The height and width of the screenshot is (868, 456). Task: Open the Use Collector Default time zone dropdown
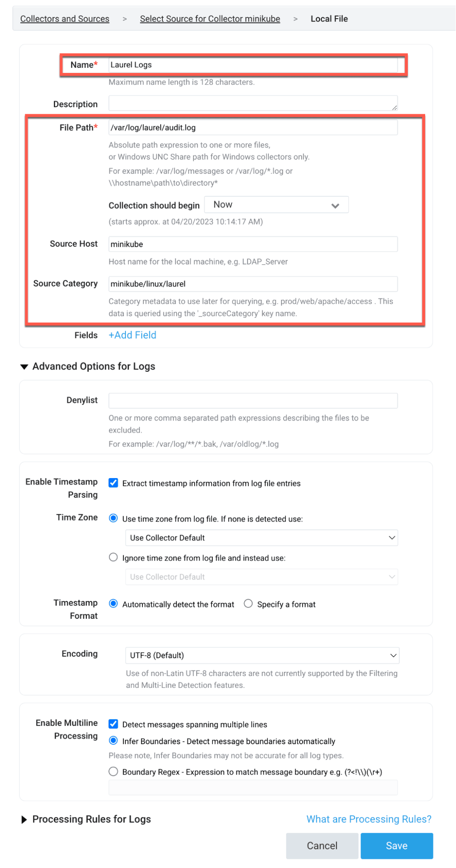coord(261,538)
